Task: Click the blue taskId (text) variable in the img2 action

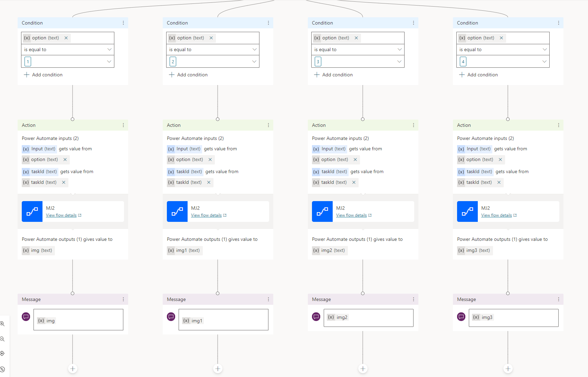Action: pos(330,172)
